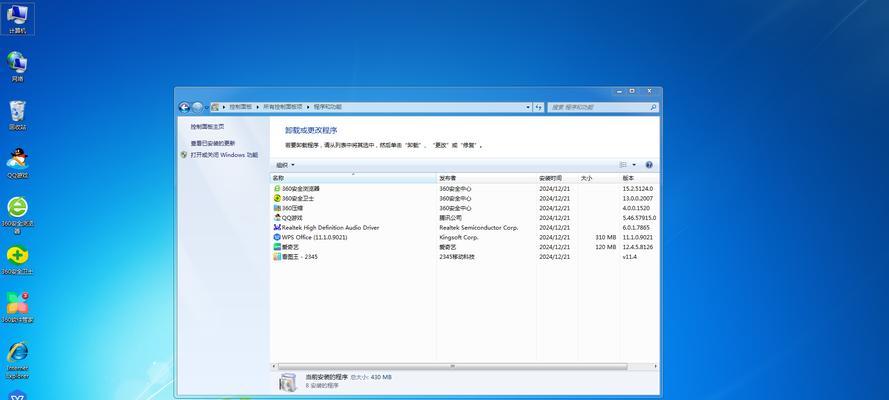Click the version 4.0.0.1520 cell
889x400 pixels.
click(x=637, y=208)
